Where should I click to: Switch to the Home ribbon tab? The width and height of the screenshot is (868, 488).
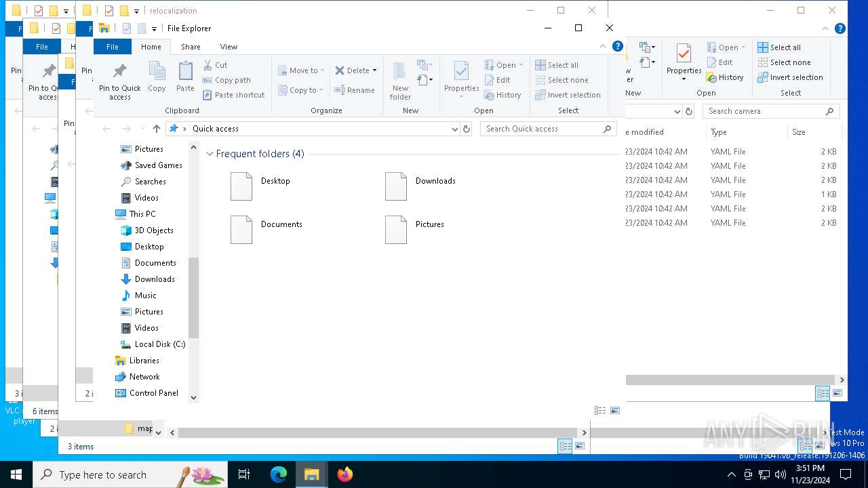(x=151, y=47)
